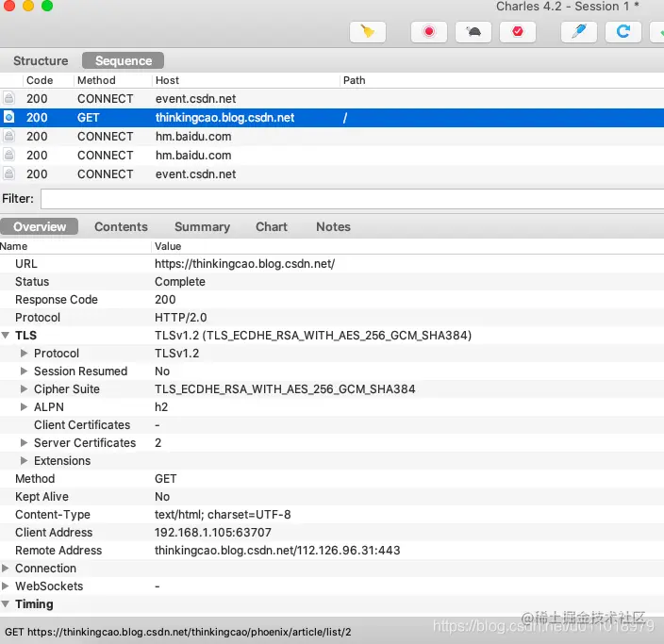Select the Method GET row in overview
This screenshot has height=644, width=664.
click(332, 478)
